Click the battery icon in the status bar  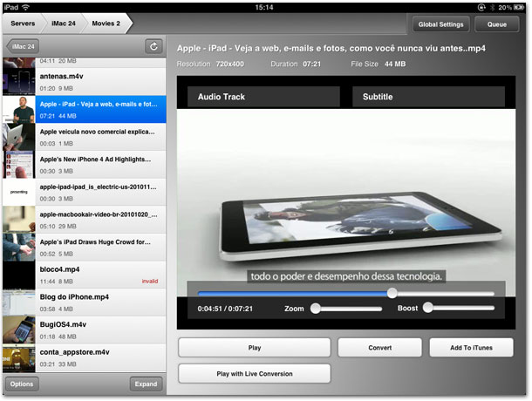tap(518, 7)
